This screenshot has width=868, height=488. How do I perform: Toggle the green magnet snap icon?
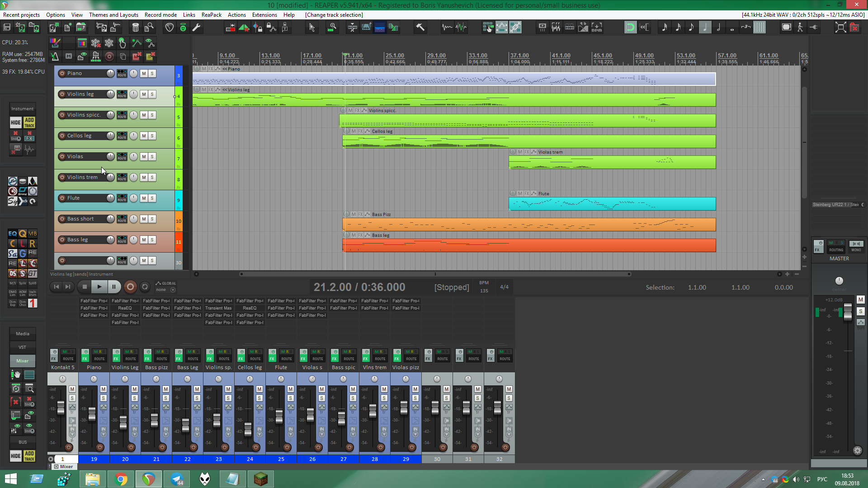click(x=630, y=28)
